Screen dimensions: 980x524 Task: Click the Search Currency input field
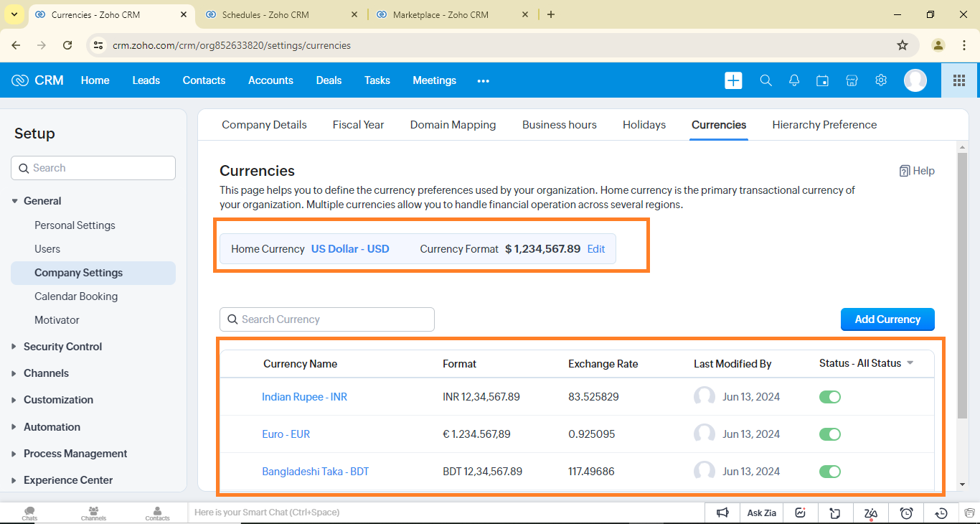pyautogui.click(x=327, y=319)
